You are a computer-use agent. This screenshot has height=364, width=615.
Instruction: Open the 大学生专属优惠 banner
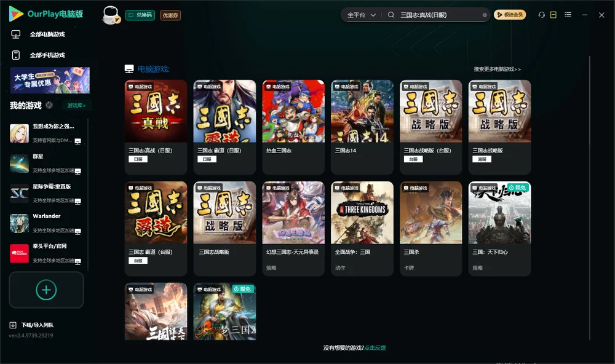[50, 81]
